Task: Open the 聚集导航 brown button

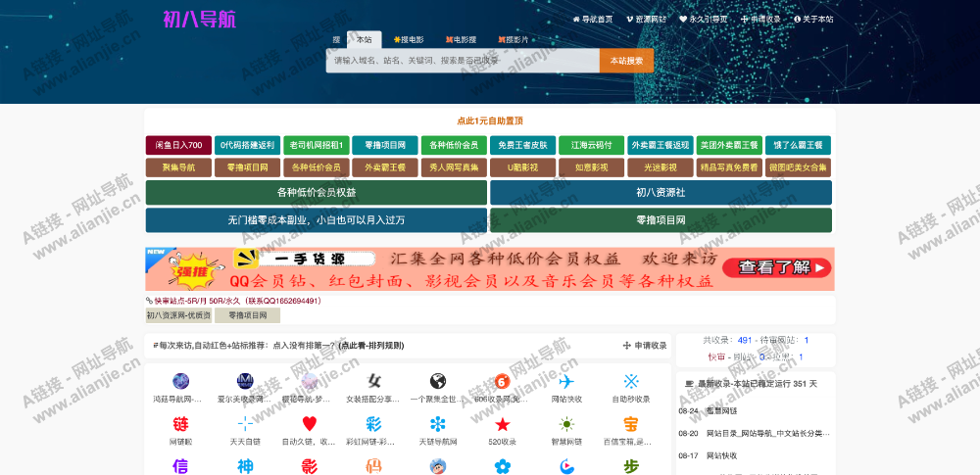Action: coord(178,167)
